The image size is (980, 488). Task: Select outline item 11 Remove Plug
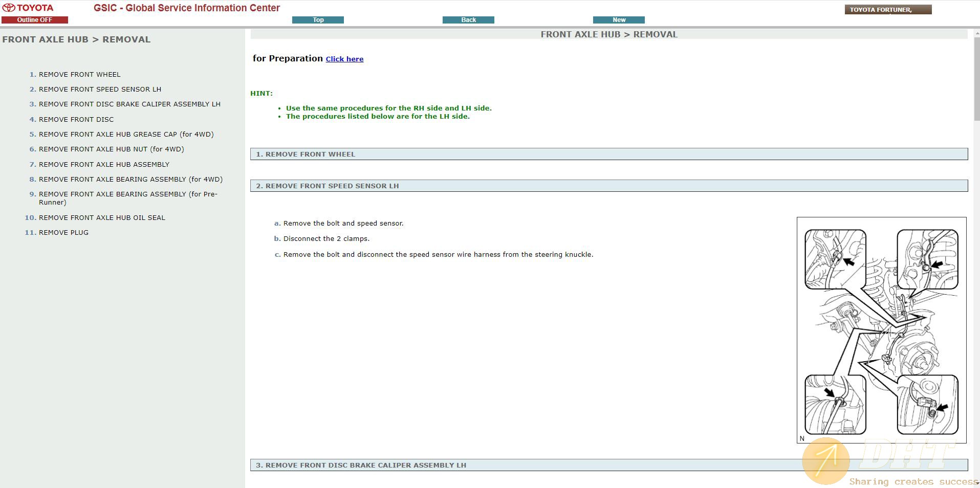(x=63, y=232)
